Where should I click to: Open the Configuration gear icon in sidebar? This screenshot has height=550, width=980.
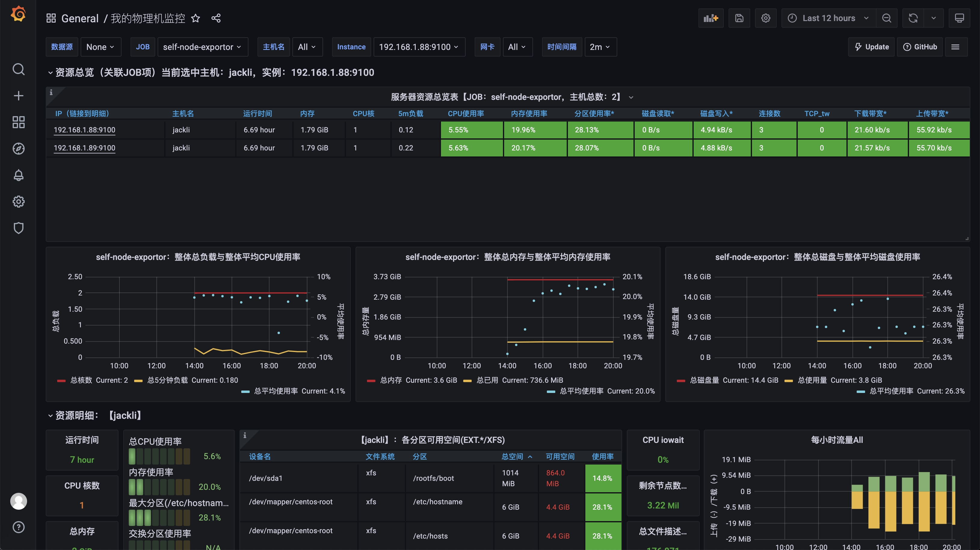(18, 202)
